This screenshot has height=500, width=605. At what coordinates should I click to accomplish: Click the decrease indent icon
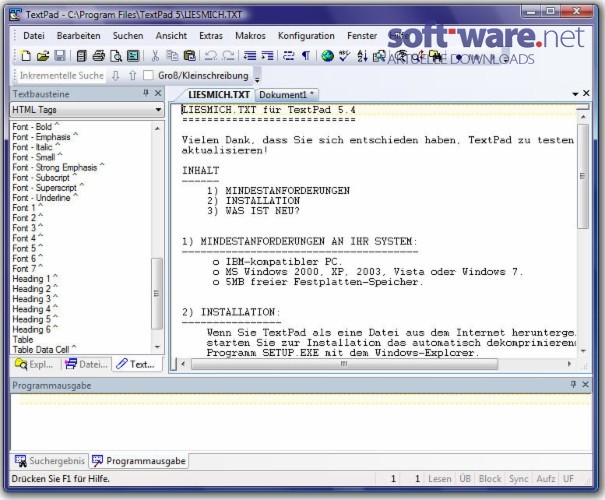click(x=250, y=56)
